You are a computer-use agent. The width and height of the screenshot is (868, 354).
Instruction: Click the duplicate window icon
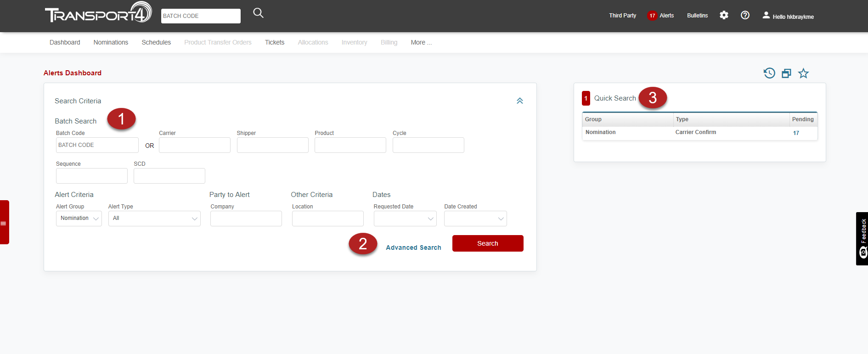coord(786,73)
